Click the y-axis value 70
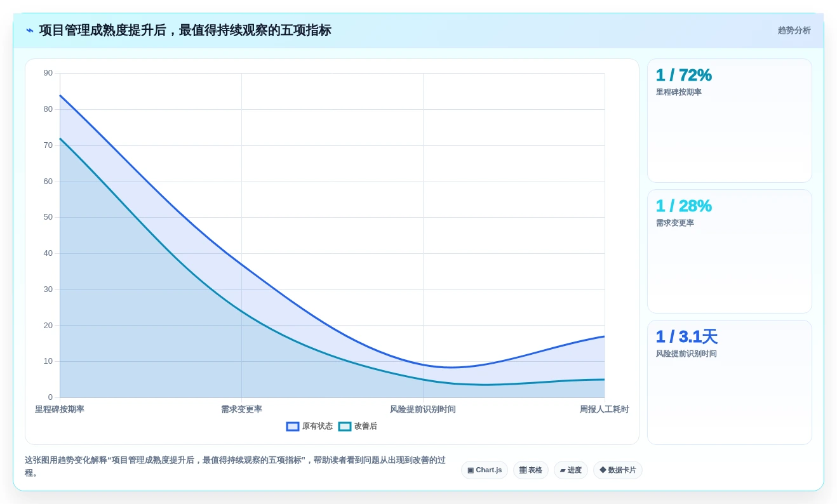This screenshot has height=504, width=837. point(48,145)
